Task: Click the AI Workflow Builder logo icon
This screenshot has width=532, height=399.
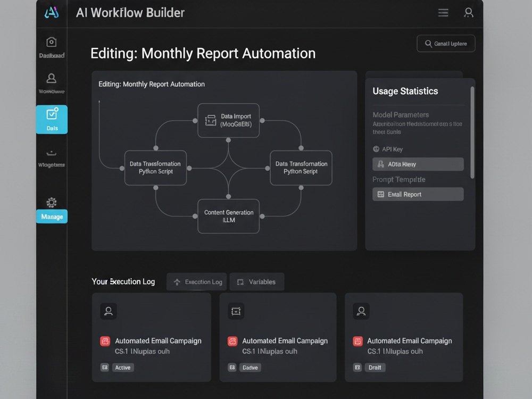Action: pyautogui.click(x=52, y=13)
